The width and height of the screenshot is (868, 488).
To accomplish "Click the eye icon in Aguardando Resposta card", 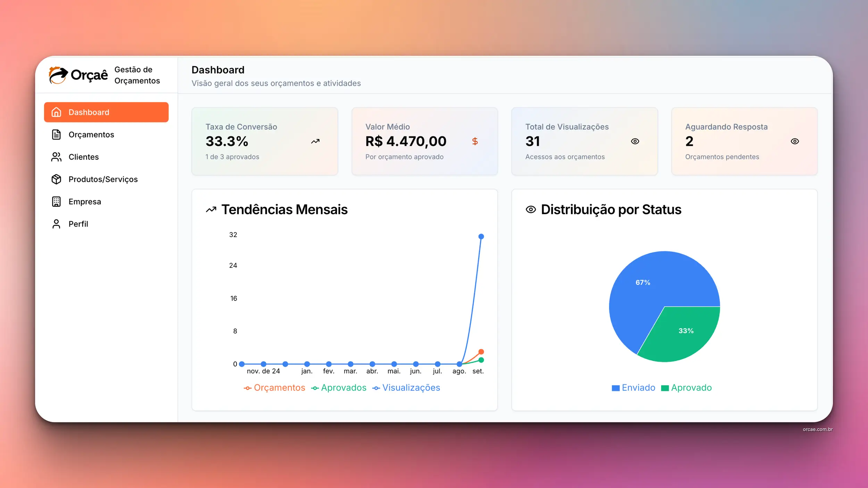I will click(x=795, y=141).
